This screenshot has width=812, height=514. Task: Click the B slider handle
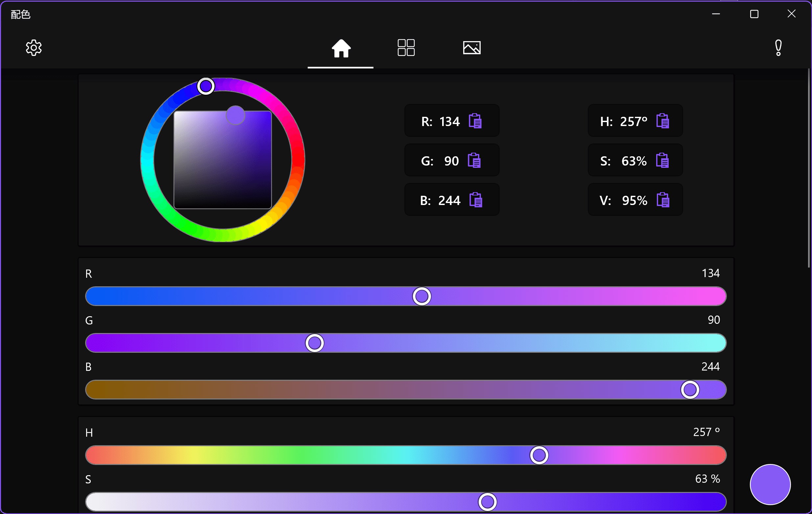pyautogui.click(x=690, y=390)
